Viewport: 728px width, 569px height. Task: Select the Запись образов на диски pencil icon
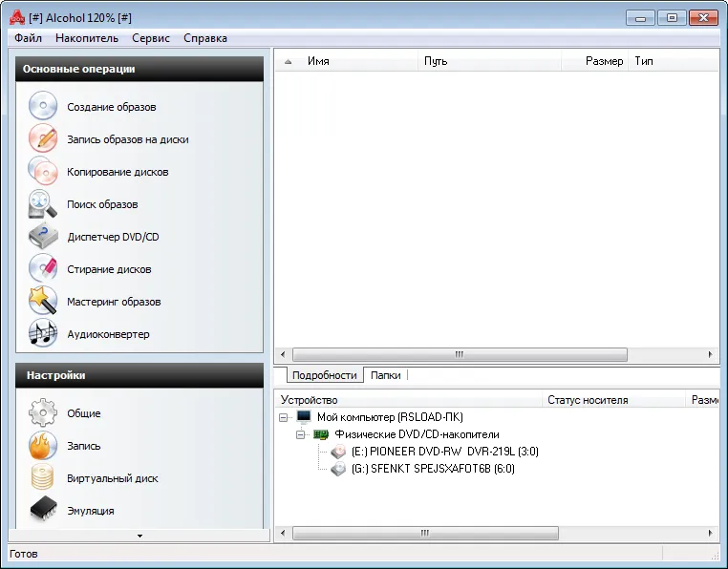(x=43, y=138)
